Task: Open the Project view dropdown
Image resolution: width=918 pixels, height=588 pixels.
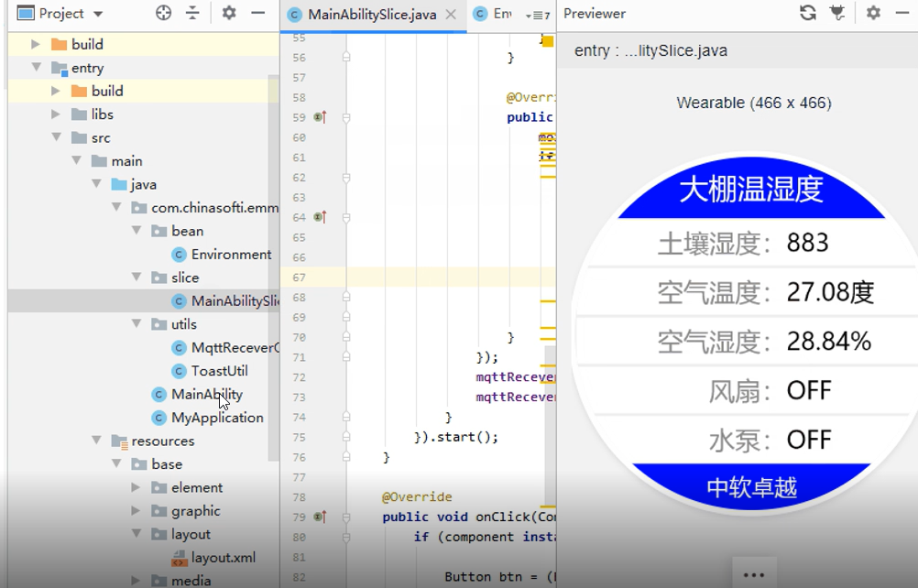Action: coord(98,14)
